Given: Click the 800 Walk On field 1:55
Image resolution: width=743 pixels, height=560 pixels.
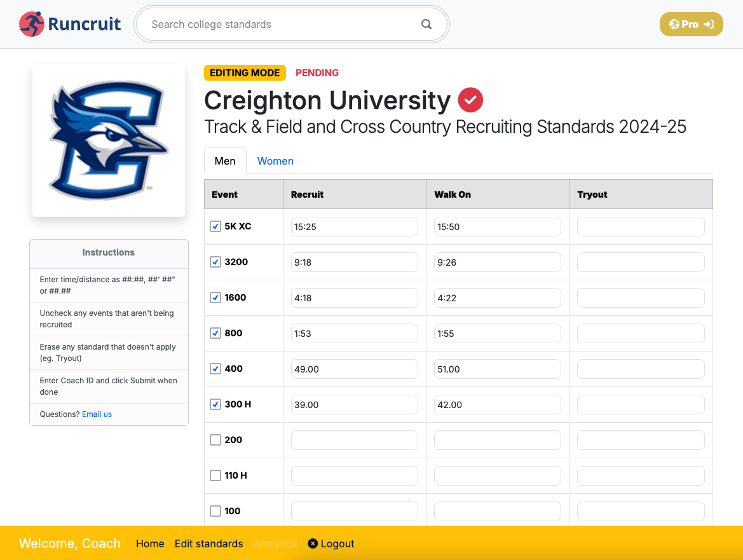Looking at the screenshot, I should click(x=498, y=333).
